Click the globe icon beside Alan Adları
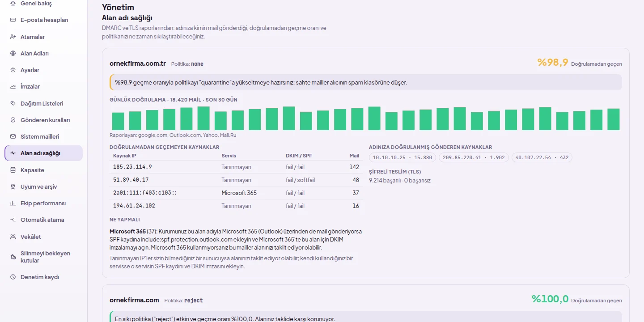Image resolution: width=644 pixels, height=322 pixels. coord(13,53)
